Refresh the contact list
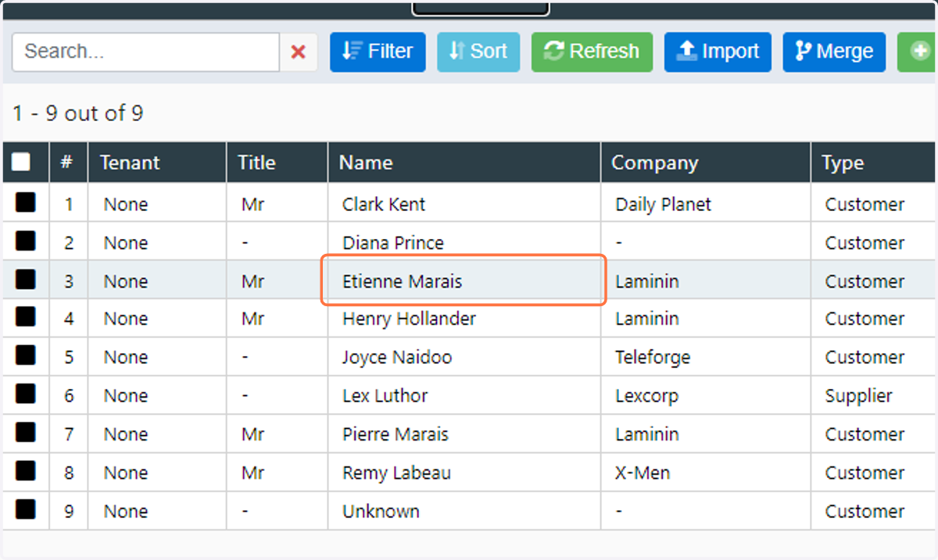 (x=592, y=52)
